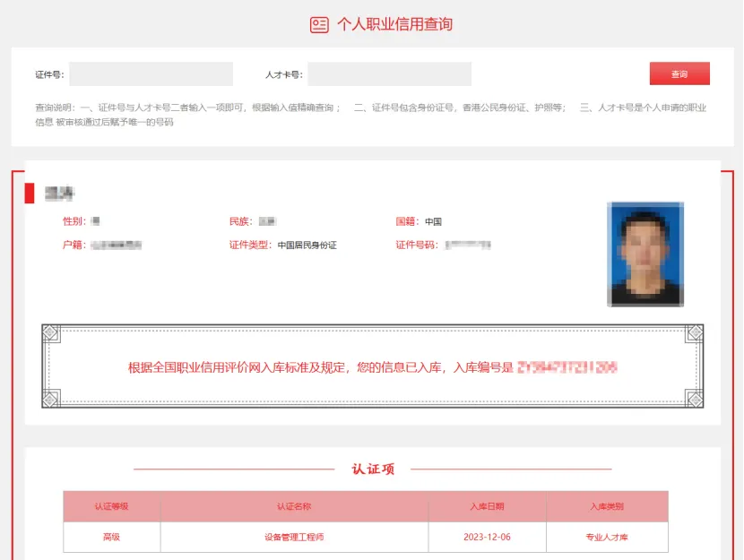Click the 性别 field label
Viewport: 744px width, 560px height.
point(74,221)
